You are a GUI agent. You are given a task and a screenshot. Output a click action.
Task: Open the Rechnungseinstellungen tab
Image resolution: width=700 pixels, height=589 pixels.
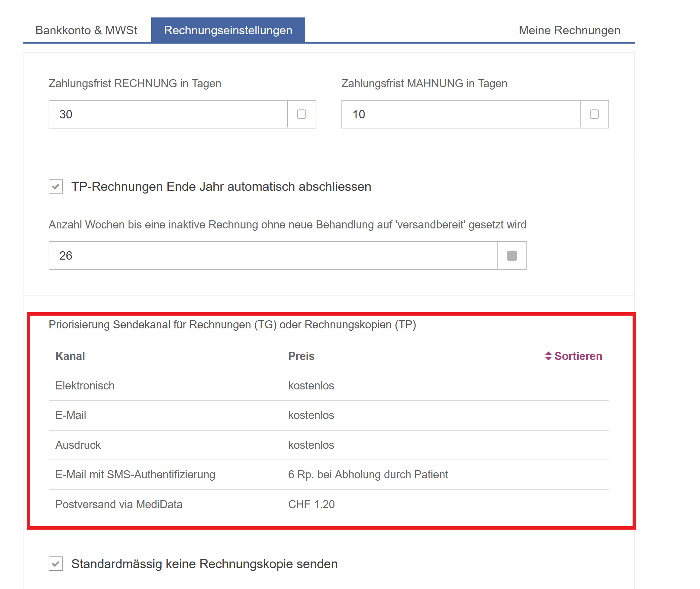click(x=228, y=30)
